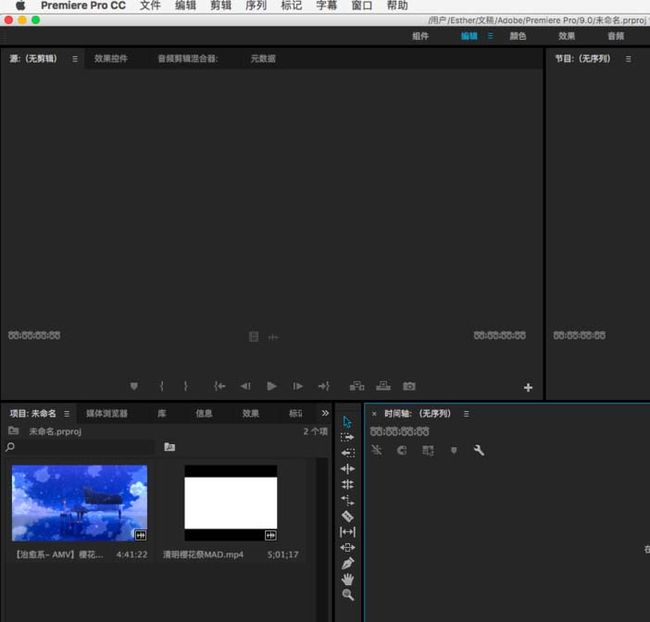This screenshot has height=622, width=650.
Task: Export frame with camera icon
Action: (x=409, y=386)
